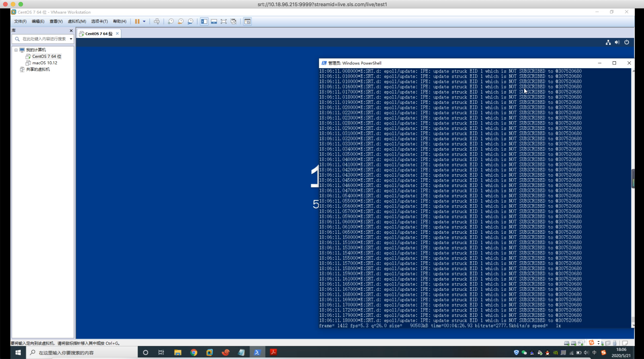The image size is (644, 359).
Task: Collapse the 我的计算机 tree node
Action: click(16, 50)
